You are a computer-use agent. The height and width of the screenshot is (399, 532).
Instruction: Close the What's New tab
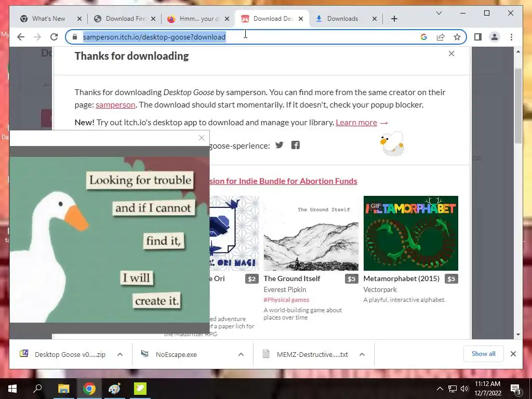pos(79,19)
